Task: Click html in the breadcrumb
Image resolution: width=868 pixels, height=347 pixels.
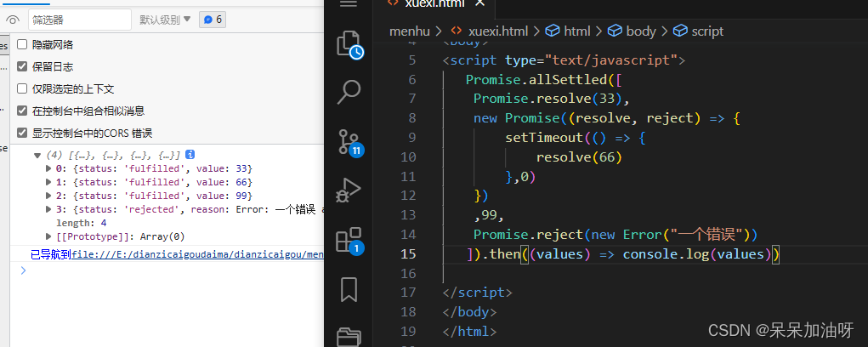Action: click(x=577, y=31)
